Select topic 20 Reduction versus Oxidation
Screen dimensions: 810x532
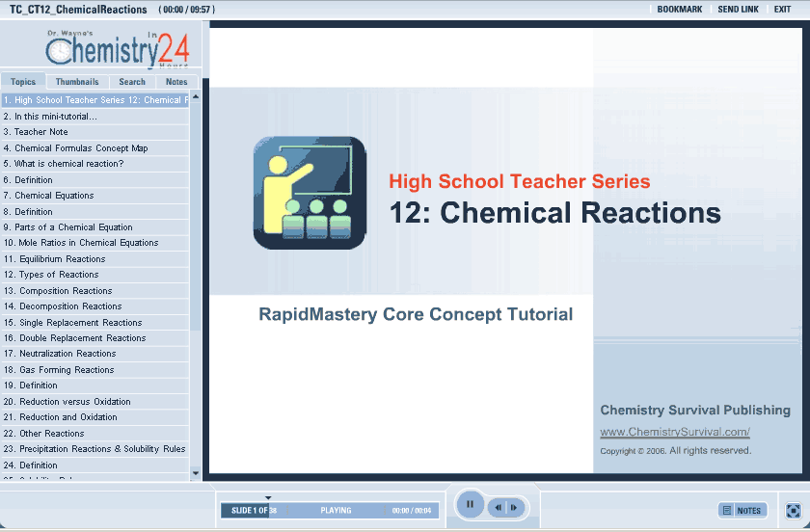(x=72, y=402)
